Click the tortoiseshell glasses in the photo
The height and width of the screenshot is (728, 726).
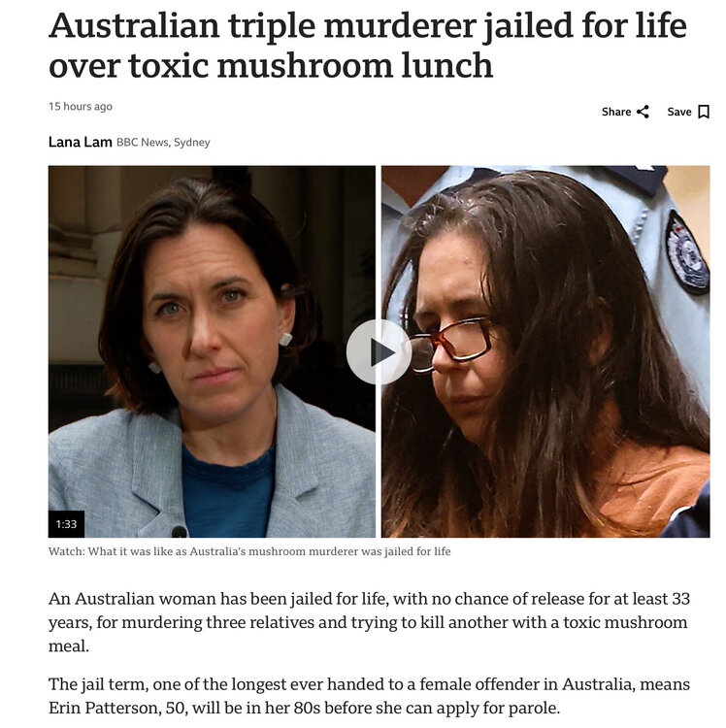(450, 343)
